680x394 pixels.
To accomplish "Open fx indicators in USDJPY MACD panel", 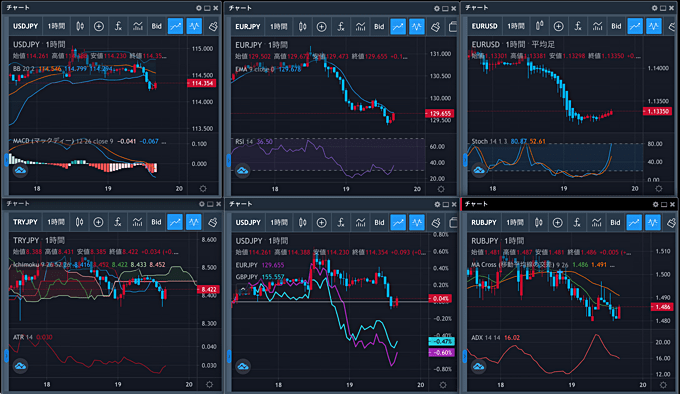I will 118,26.
